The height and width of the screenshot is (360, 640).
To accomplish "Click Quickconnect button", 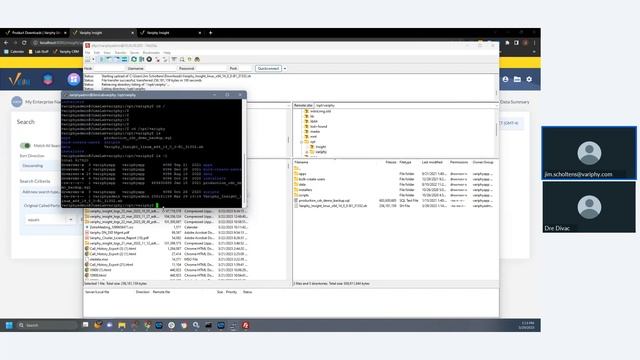I will [x=268, y=69].
